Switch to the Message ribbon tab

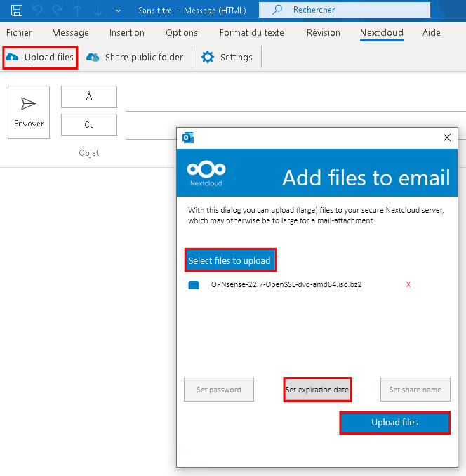point(70,32)
